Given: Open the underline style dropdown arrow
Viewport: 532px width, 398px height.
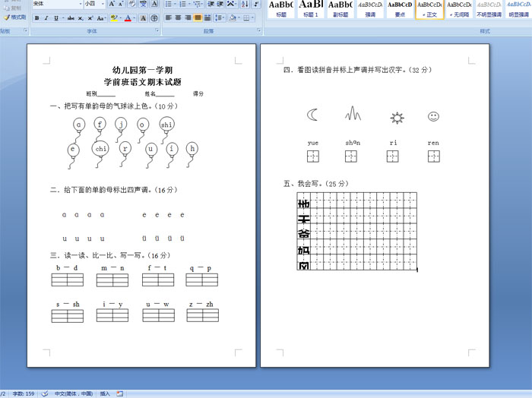Looking at the screenshot, I should click(x=63, y=18).
